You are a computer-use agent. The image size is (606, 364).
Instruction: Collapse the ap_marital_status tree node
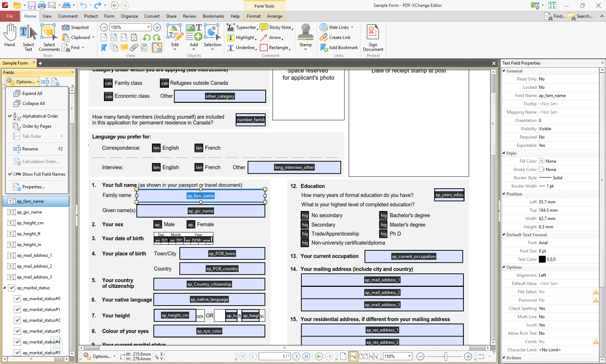5,288
